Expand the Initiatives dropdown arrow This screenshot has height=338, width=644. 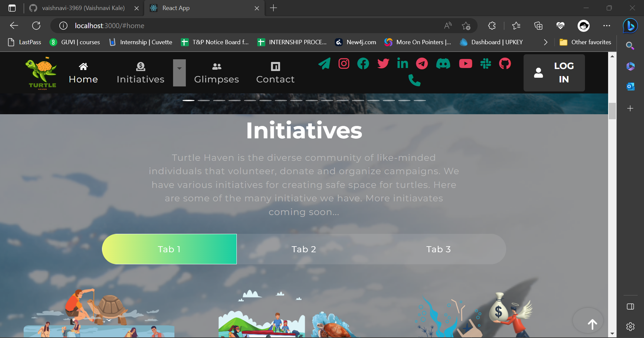pyautogui.click(x=179, y=73)
